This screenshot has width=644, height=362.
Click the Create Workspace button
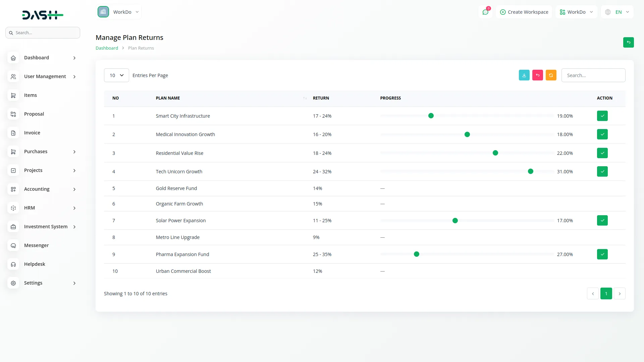pyautogui.click(x=524, y=12)
